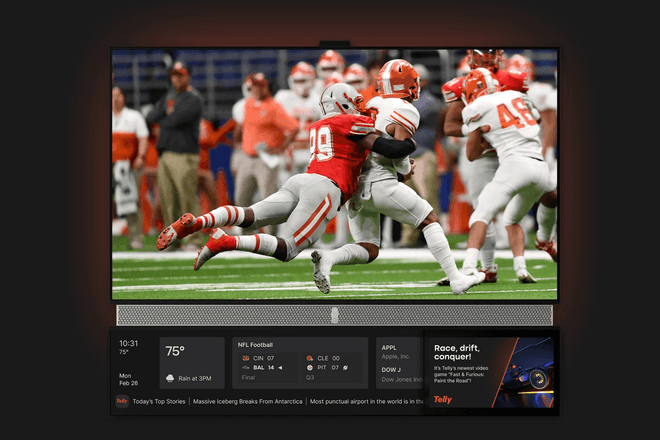The image size is (660, 440).
Task: Click the rain cloud weather icon
Action: point(170,378)
